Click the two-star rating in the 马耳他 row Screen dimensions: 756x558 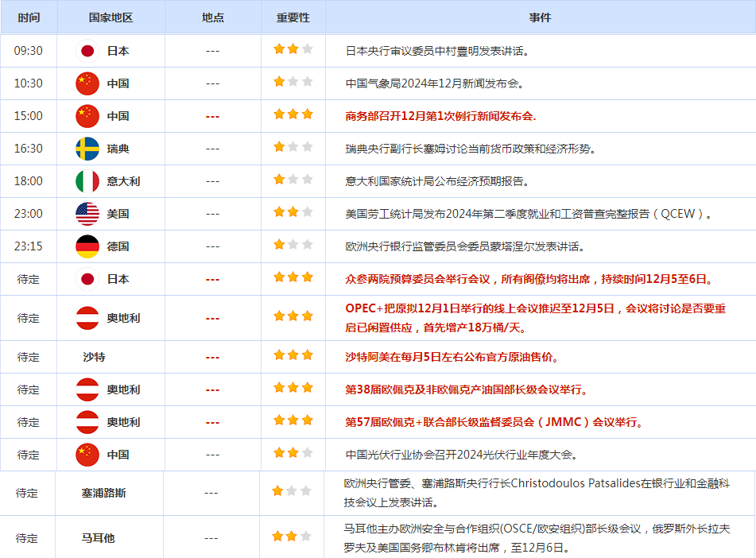pyautogui.click(x=292, y=537)
